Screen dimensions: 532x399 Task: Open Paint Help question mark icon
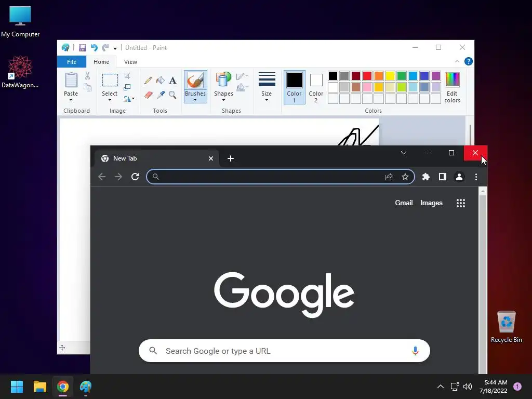[x=468, y=61]
